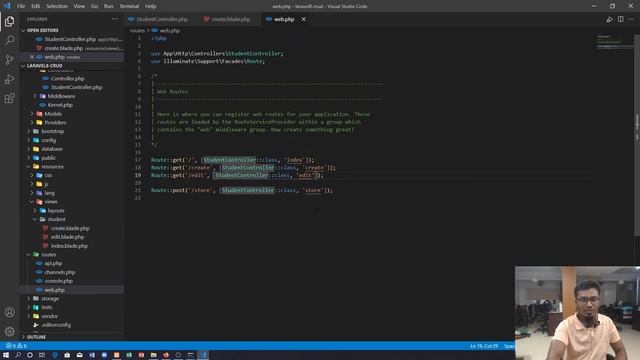Switch to the create.blade.php tab
Image resolution: width=640 pixels, height=360 pixels.
pos(230,19)
